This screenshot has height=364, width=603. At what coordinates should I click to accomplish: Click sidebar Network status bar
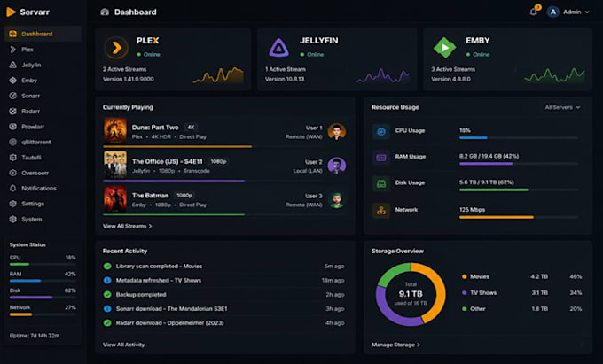pyautogui.click(x=43, y=314)
